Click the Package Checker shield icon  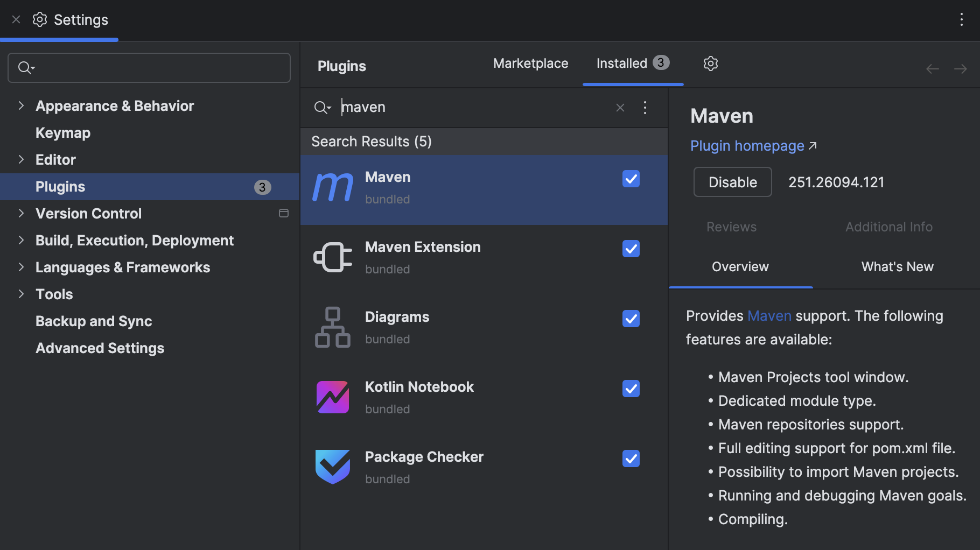[332, 467]
